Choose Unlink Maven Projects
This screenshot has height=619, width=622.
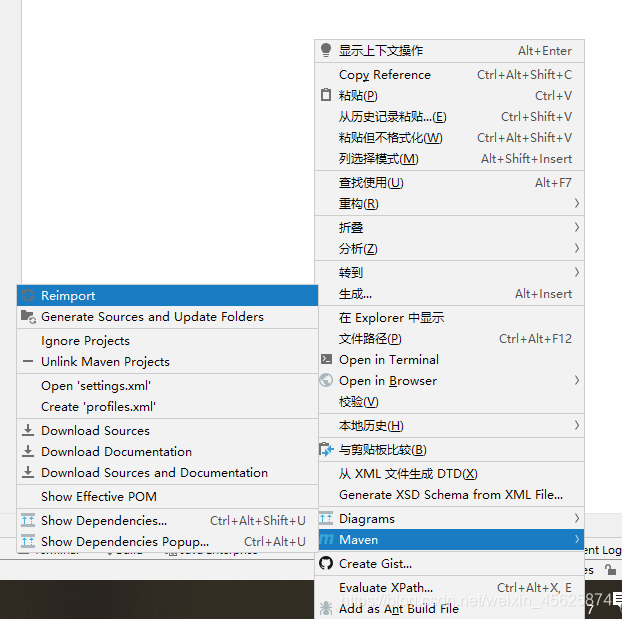tap(167, 361)
